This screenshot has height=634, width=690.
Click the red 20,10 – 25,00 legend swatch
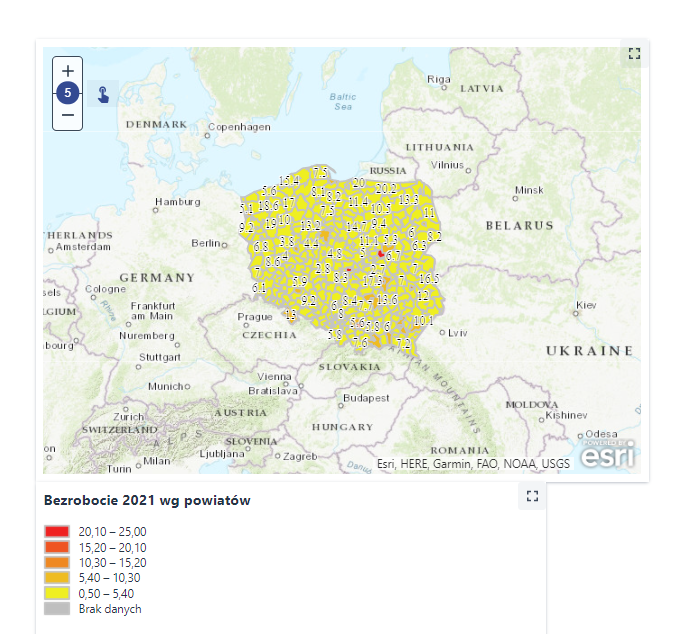coord(57,532)
